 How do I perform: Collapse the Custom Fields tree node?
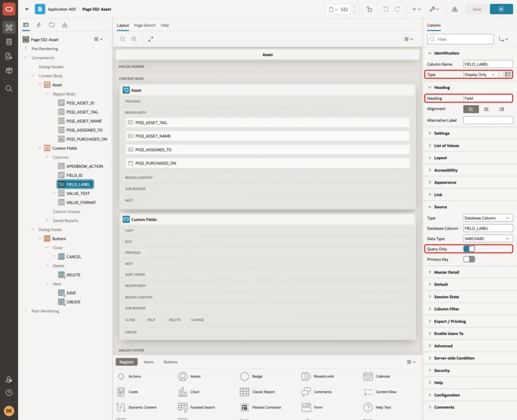click(x=40, y=148)
